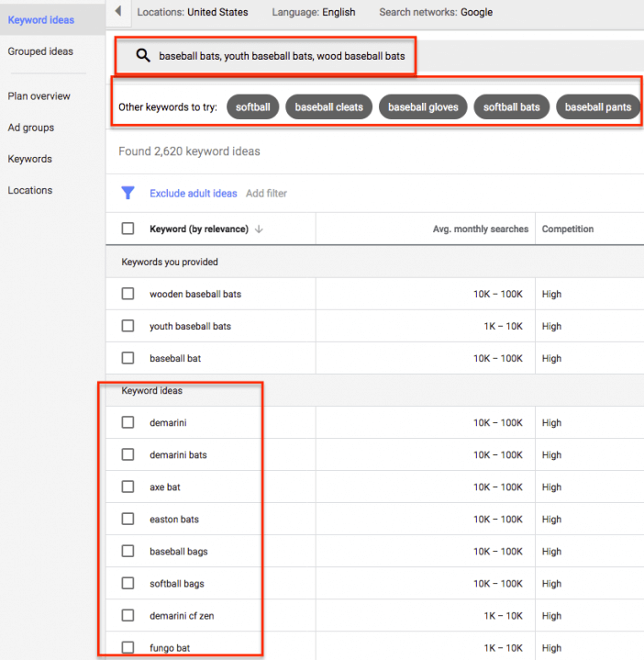Image resolution: width=644 pixels, height=660 pixels.
Task: Collapse the panel with the back arrow
Action: point(118,11)
